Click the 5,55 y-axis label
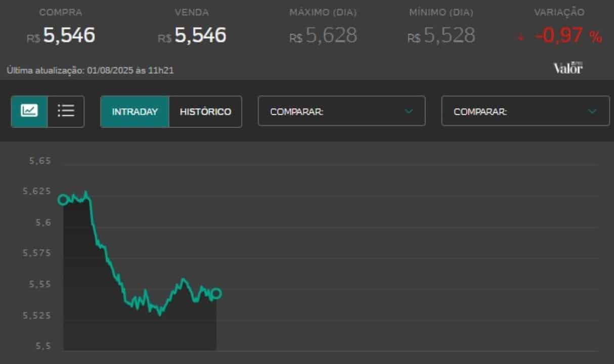614x364 pixels. [40, 284]
